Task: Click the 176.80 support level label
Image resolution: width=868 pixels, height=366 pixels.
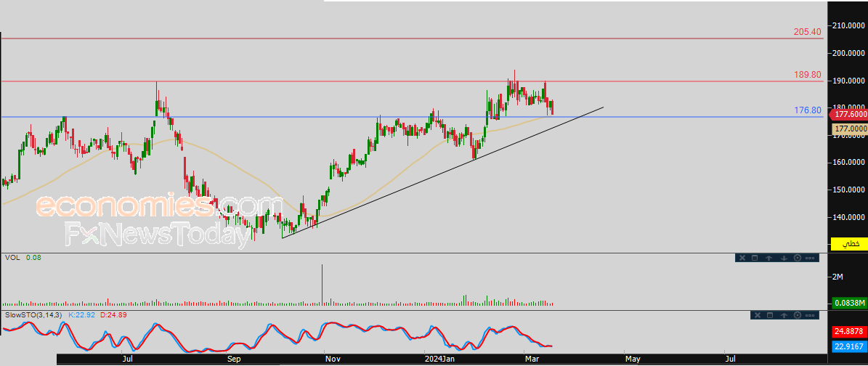Action: coord(808,110)
